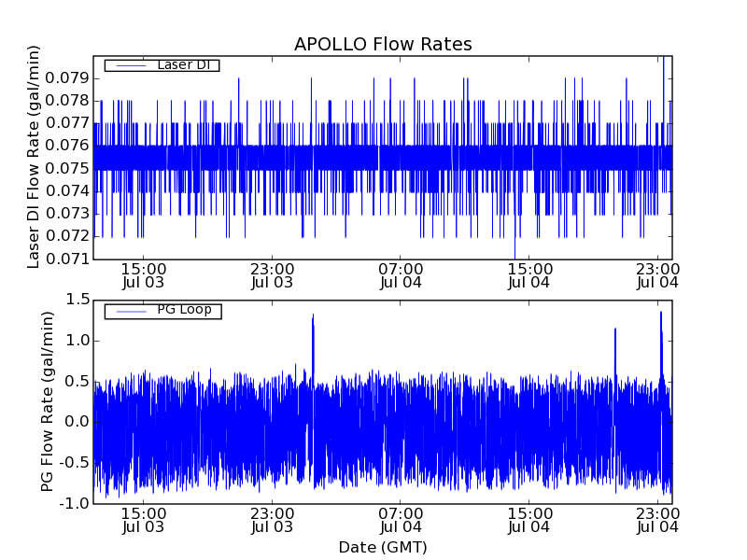747x560 pixels.
Task: Select the 0.072 tick on Laser DI axis
Action: pyautogui.click(x=67, y=236)
